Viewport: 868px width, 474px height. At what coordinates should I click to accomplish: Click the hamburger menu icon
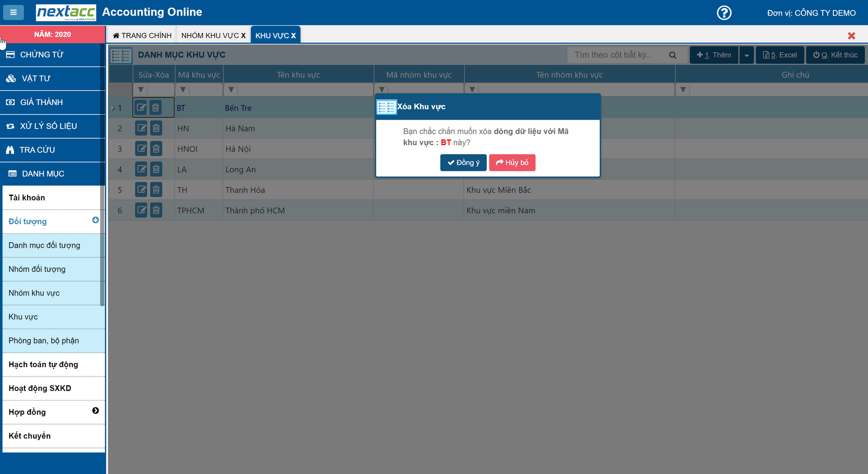coord(14,12)
